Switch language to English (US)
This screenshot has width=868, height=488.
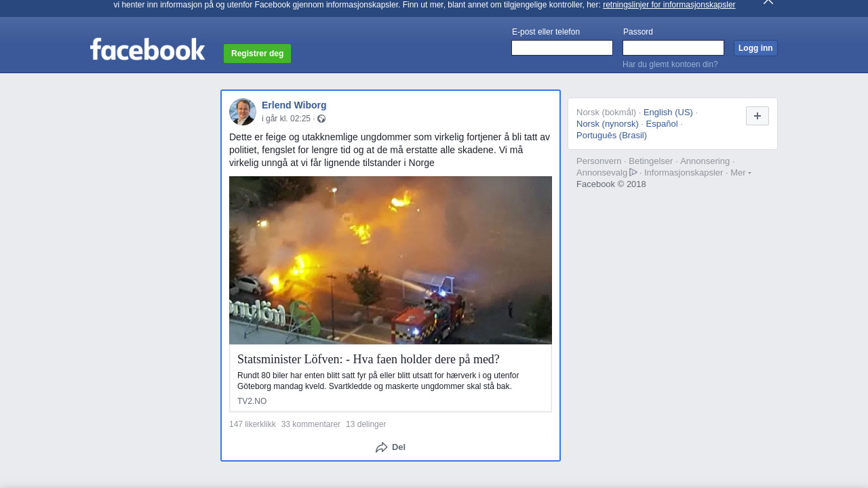pos(668,113)
